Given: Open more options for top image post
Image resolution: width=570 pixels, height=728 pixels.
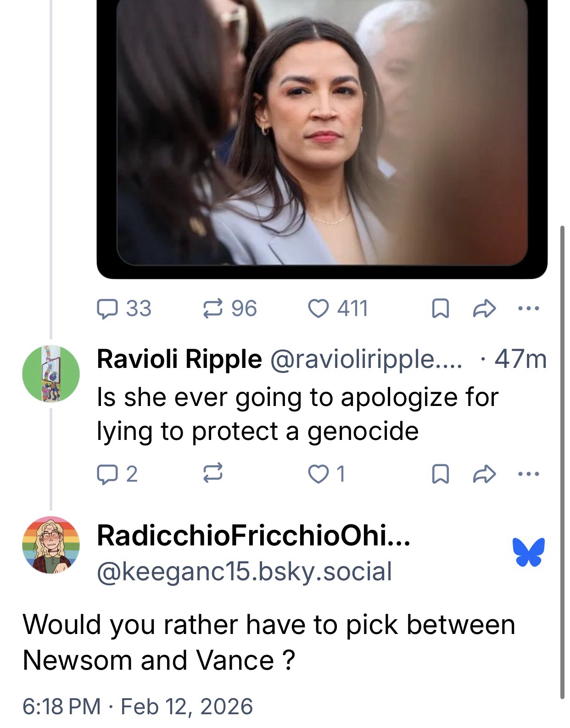Looking at the screenshot, I should tap(528, 308).
